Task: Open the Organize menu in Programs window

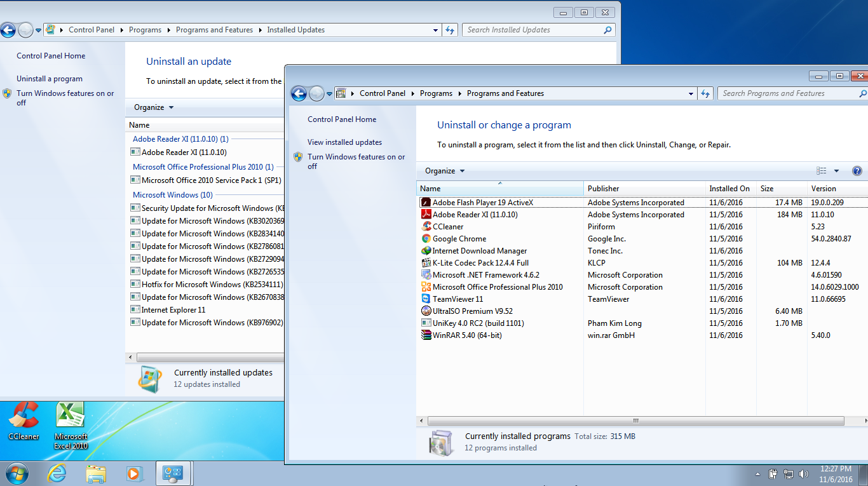Action: tap(445, 171)
